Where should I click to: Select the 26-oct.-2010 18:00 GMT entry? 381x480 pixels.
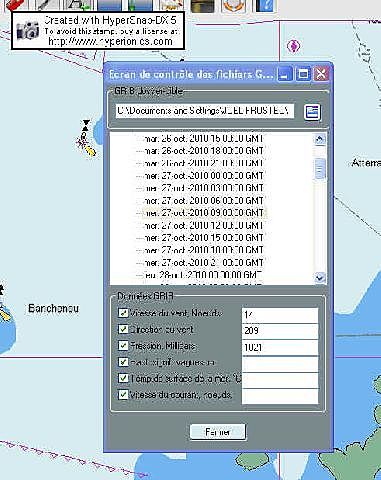(x=204, y=151)
